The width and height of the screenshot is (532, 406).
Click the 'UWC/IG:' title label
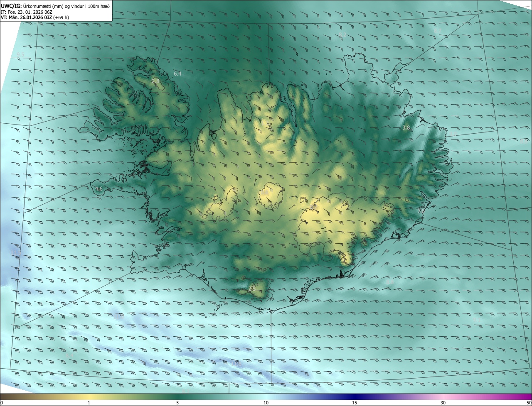coord(11,6)
